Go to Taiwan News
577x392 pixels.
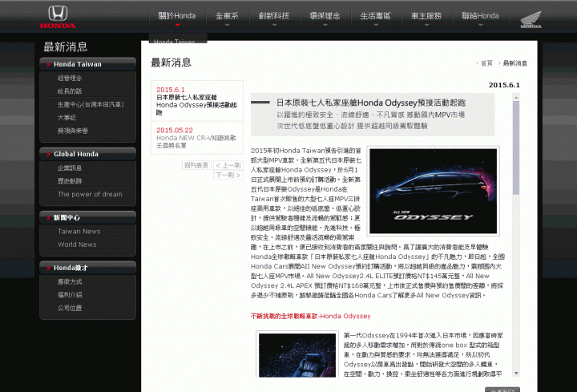[79, 231]
